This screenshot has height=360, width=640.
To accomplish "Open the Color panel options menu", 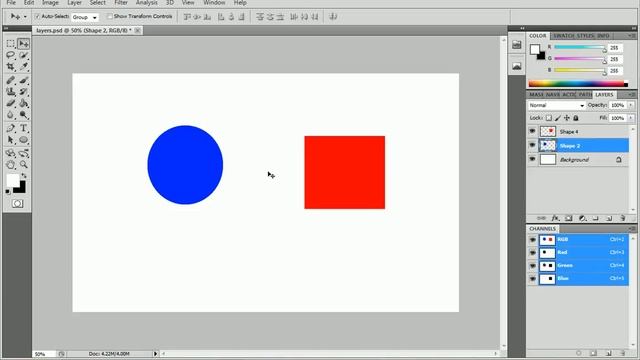I will coord(631,36).
